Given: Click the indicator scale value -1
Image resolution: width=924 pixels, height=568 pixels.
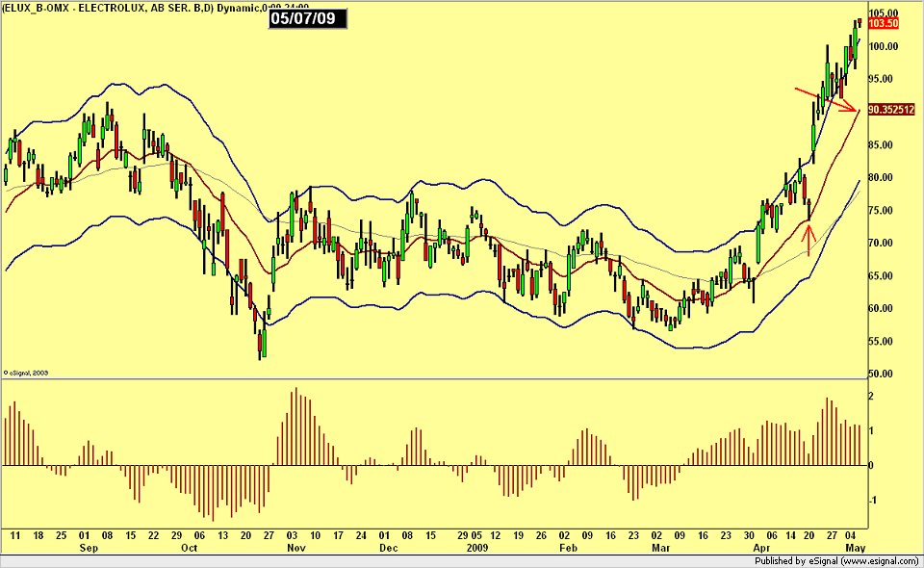Looking at the screenshot, I should (872, 501).
